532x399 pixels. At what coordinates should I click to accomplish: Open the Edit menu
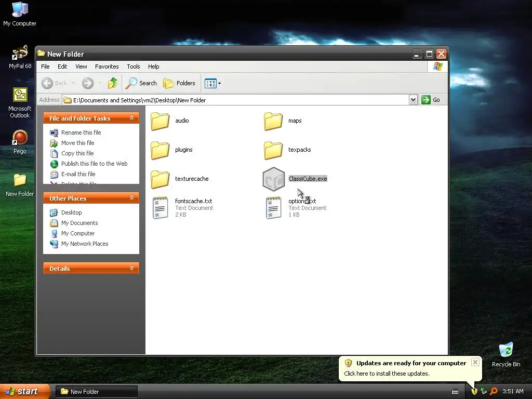coord(62,66)
